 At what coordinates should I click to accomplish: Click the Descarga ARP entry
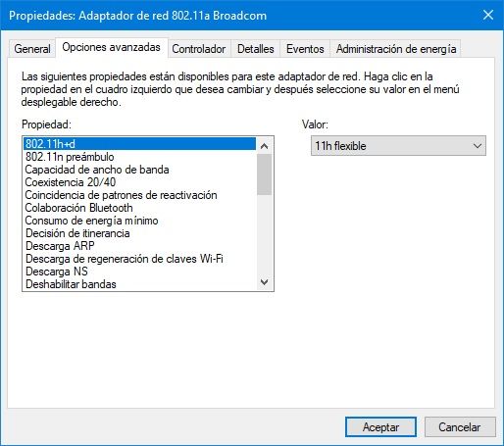(139, 246)
